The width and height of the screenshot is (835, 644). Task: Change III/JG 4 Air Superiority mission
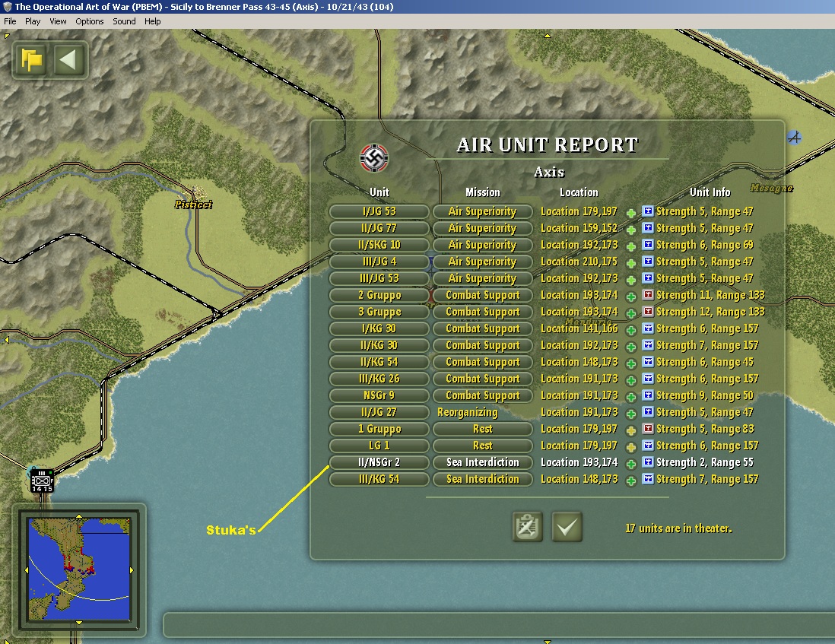click(x=482, y=262)
